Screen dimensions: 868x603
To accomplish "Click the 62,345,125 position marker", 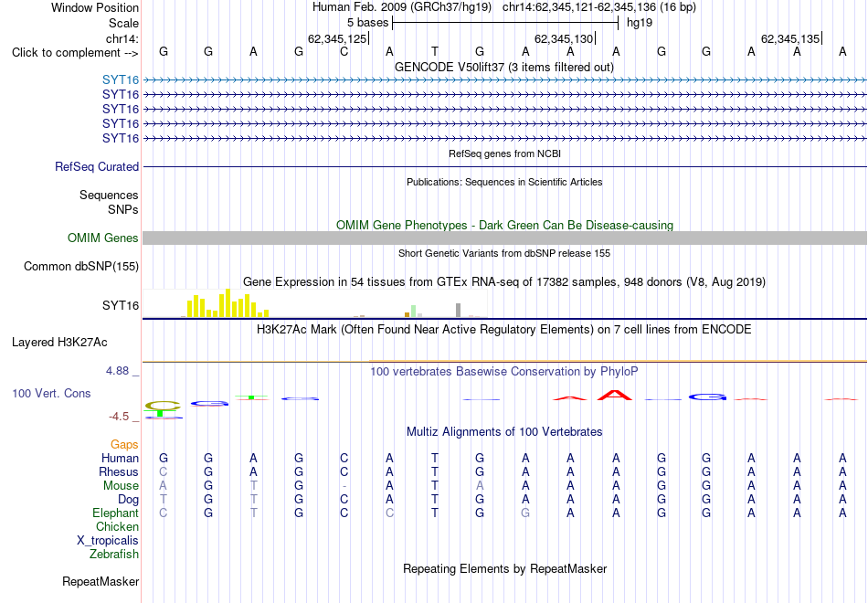I will pos(337,38).
